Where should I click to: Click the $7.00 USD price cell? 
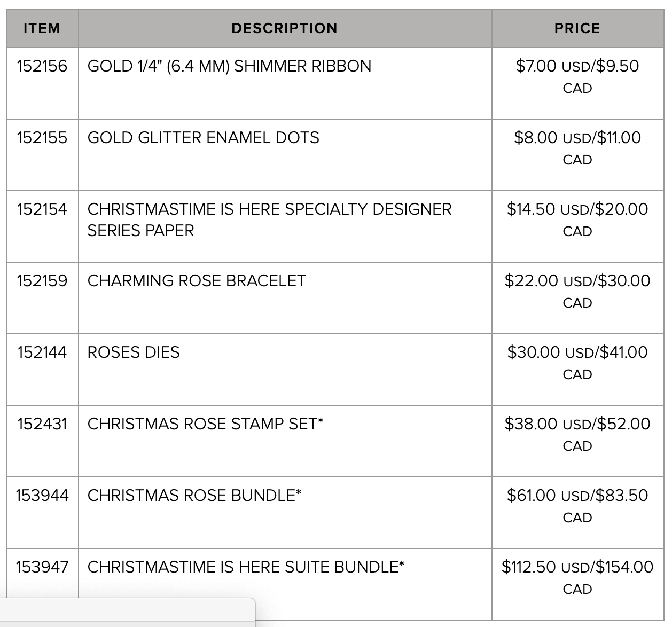(x=577, y=83)
